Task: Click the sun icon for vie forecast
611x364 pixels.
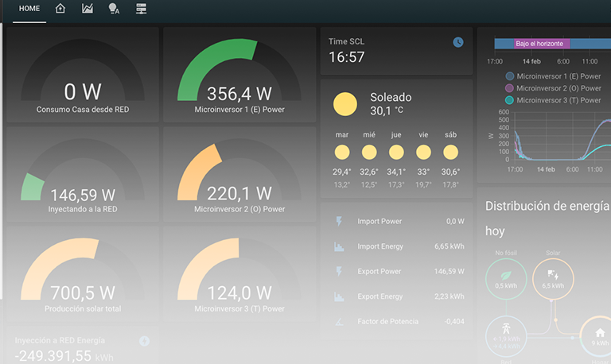Action: 423,152
